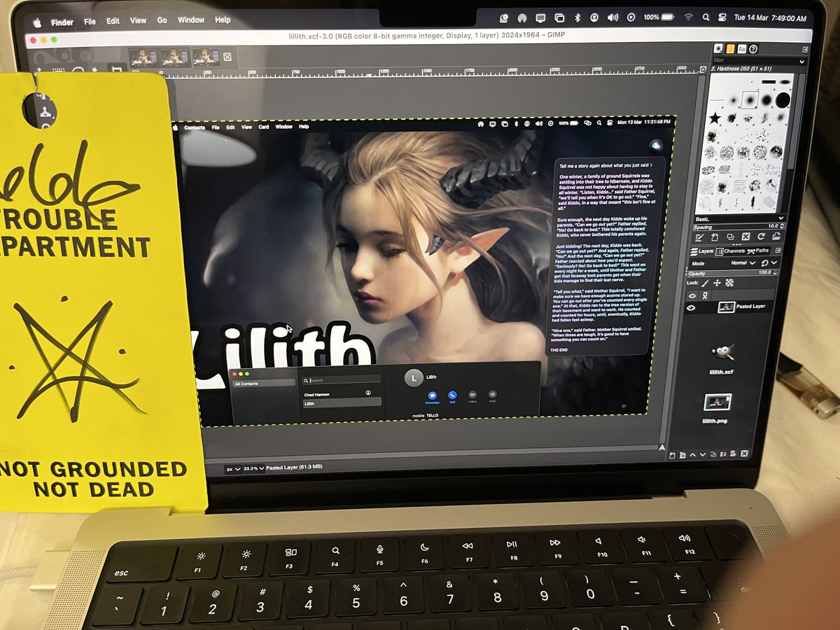
Task: Delete the selected brush
Action: click(745, 237)
